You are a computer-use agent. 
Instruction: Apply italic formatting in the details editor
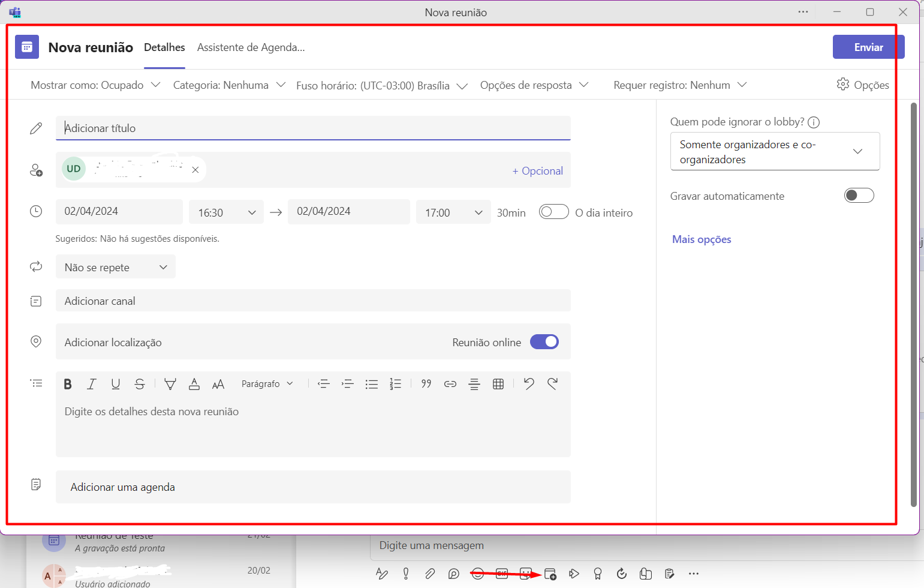pyautogui.click(x=92, y=384)
